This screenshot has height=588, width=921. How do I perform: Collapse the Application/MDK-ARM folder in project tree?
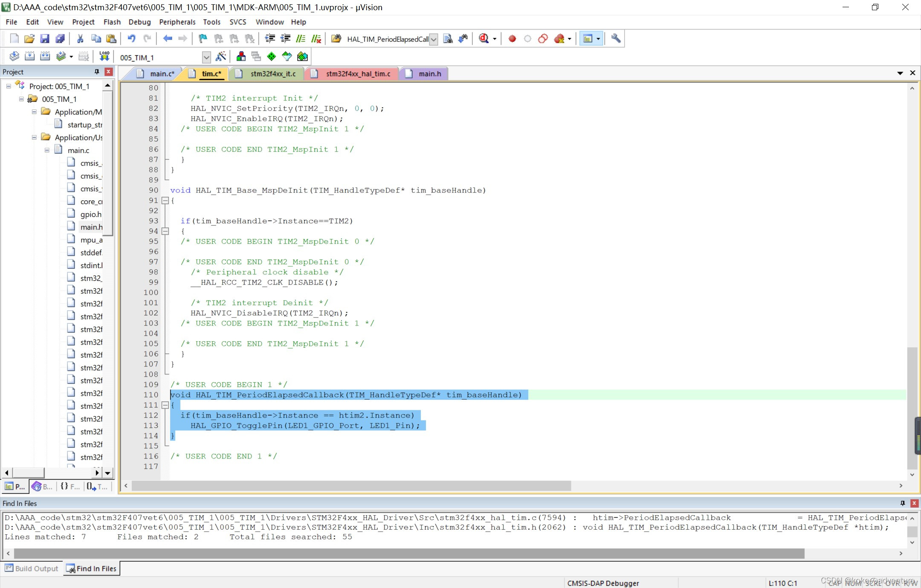(34, 112)
